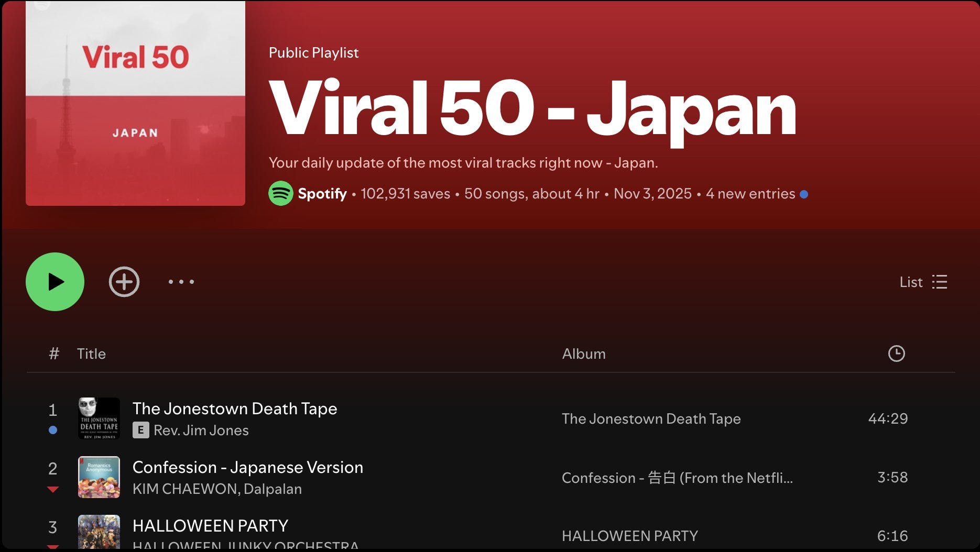Viewport: 980px width, 552px height.
Task: Open the HALLOWEEN PARTY album link
Action: 630,536
